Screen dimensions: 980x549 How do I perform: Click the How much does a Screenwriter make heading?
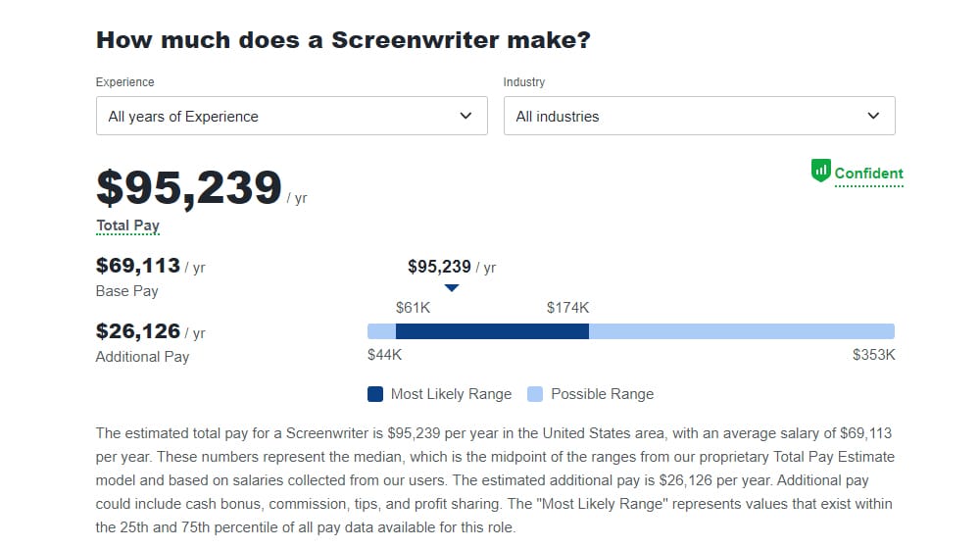tap(343, 40)
